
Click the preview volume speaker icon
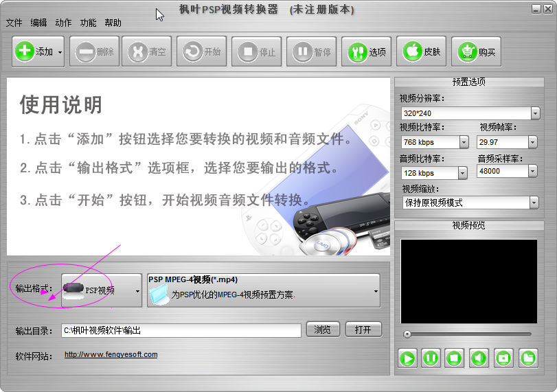point(479,358)
